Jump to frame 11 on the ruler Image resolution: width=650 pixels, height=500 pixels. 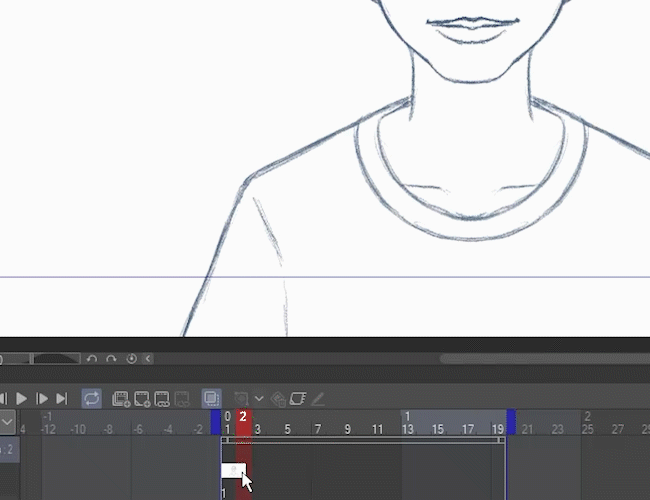(377, 429)
